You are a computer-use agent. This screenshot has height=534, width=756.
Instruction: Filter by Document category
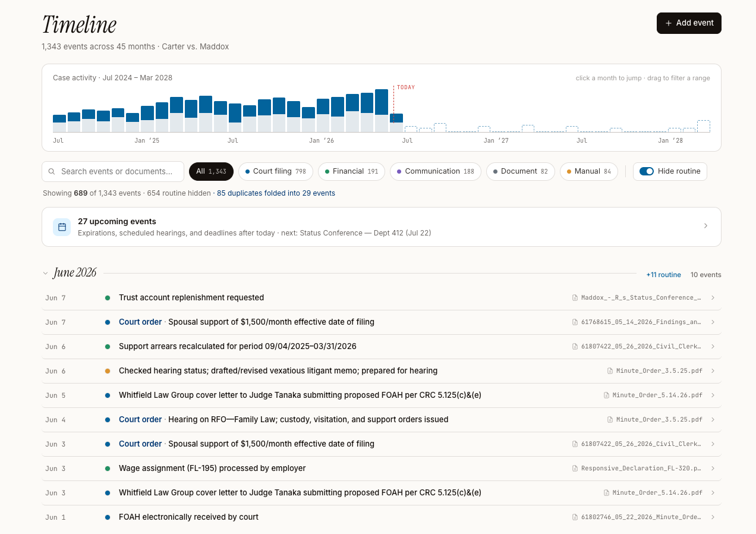[x=521, y=171]
